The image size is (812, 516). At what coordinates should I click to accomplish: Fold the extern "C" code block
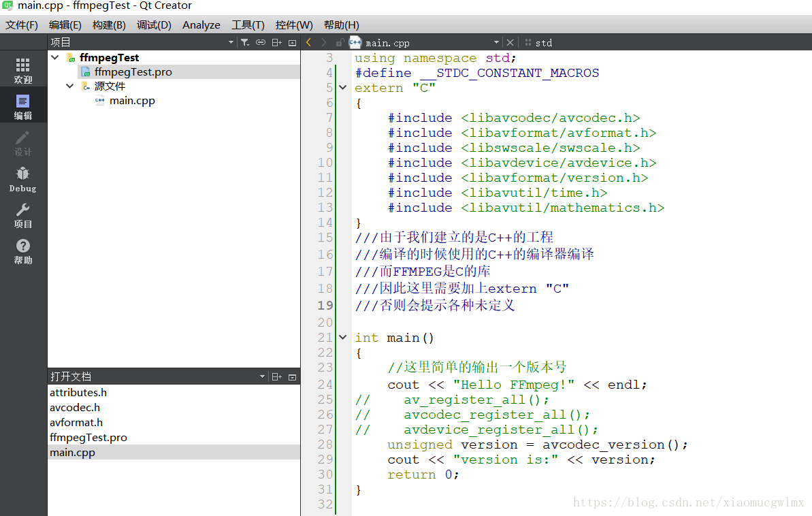pyautogui.click(x=343, y=88)
